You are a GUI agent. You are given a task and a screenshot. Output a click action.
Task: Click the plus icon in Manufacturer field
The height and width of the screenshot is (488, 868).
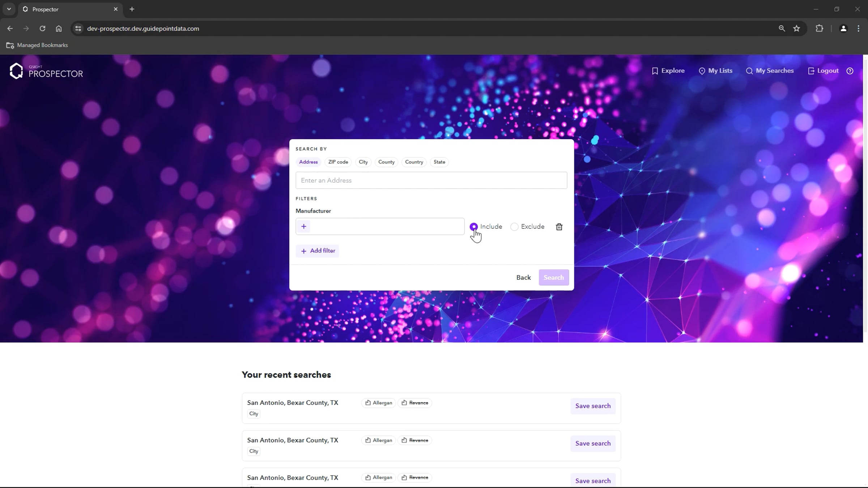pyautogui.click(x=304, y=226)
